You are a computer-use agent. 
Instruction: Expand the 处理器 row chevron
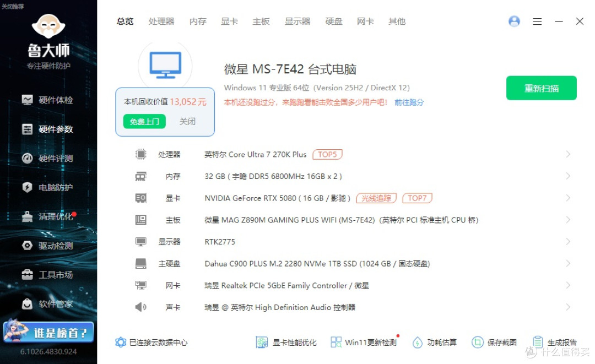(568, 154)
